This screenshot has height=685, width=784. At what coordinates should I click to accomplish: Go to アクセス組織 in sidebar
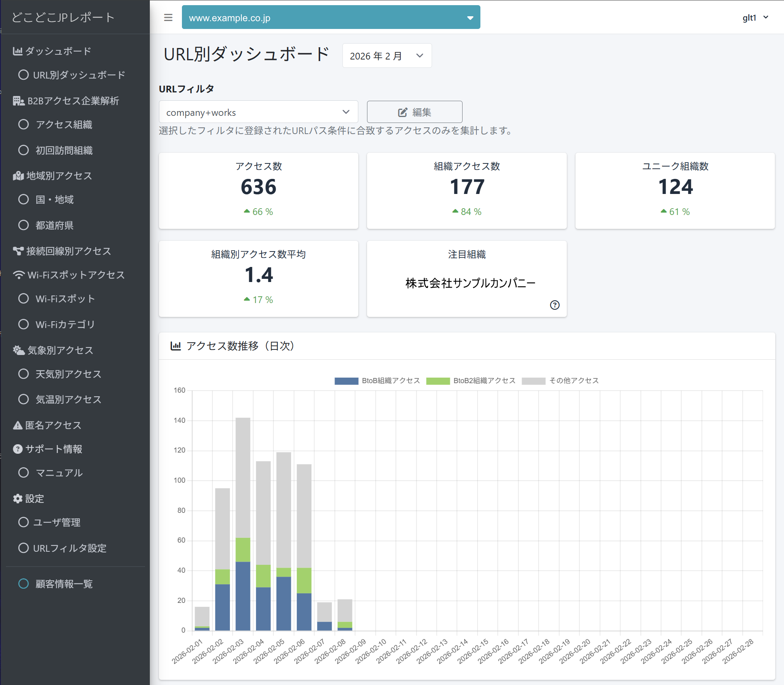point(63,125)
